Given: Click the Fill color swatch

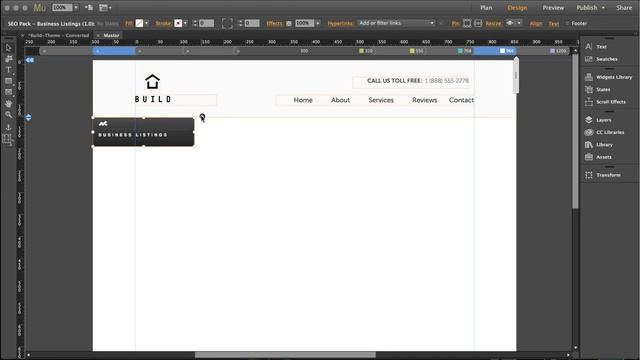Looking at the screenshot, I should coord(139,23).
